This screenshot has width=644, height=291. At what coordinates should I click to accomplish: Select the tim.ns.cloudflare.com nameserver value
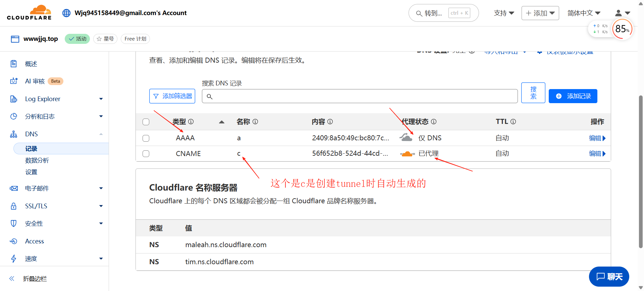219,262
